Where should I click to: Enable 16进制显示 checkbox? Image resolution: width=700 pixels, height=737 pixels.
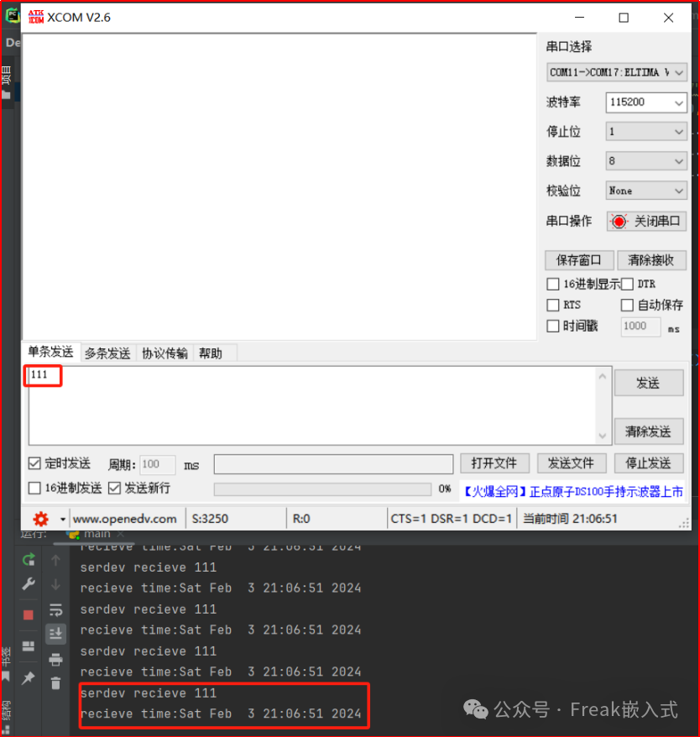coord(552,285)
